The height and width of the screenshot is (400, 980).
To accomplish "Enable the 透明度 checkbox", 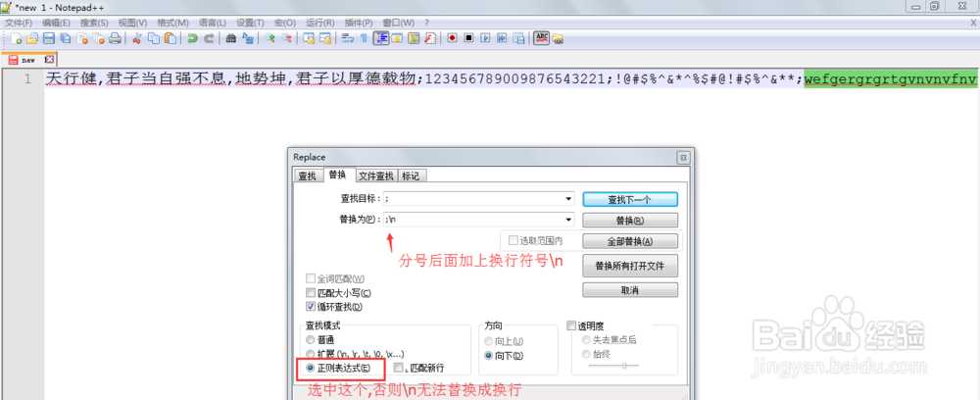I will point(570,325).
